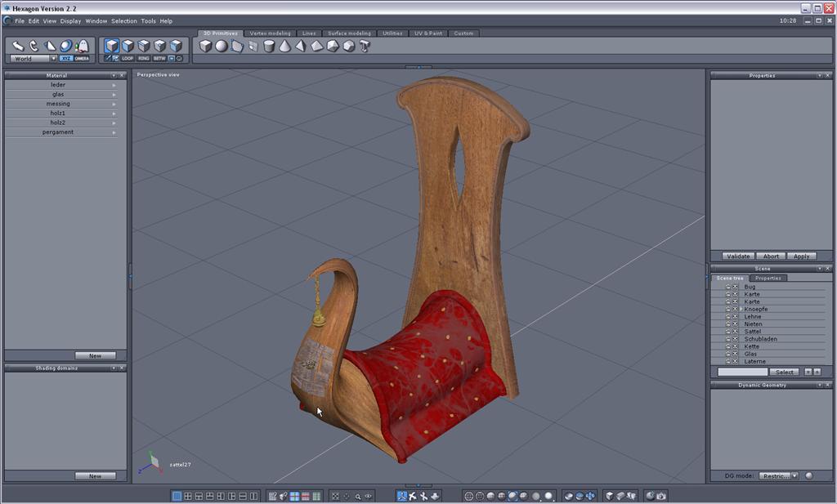
Task: Open the World coordinate dropdown
Action: pyautogui.click(x=53, y=59)
